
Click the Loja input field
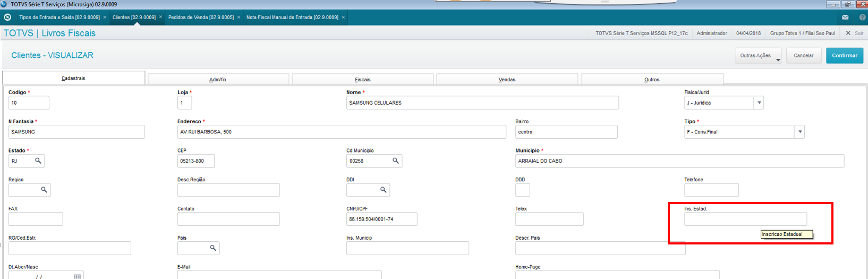coord(184,103)
